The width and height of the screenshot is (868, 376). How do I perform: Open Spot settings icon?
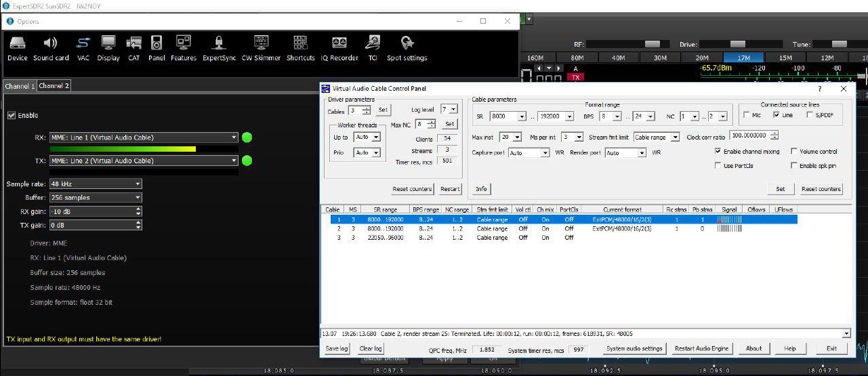tap(407, 43)
